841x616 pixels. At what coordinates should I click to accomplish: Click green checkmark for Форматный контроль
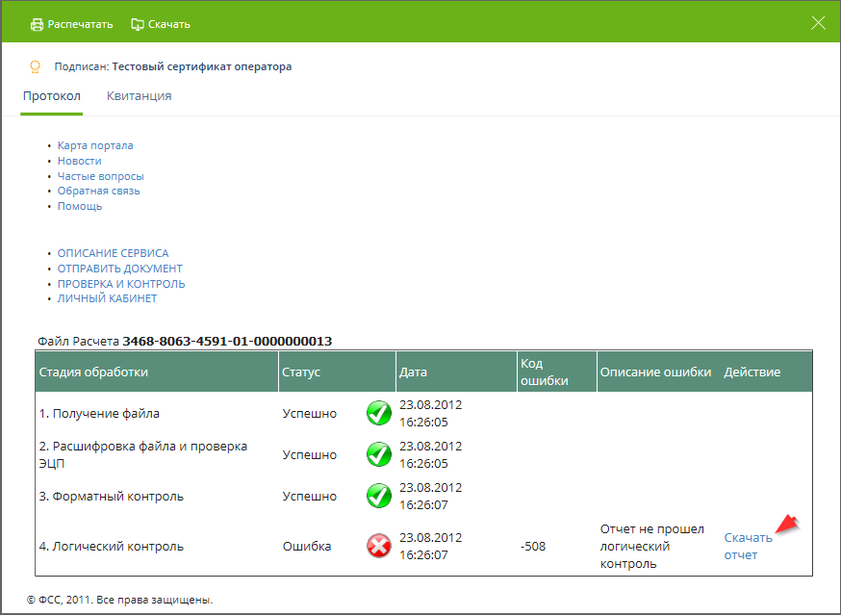pyautogui.click(x=379, y=496)
